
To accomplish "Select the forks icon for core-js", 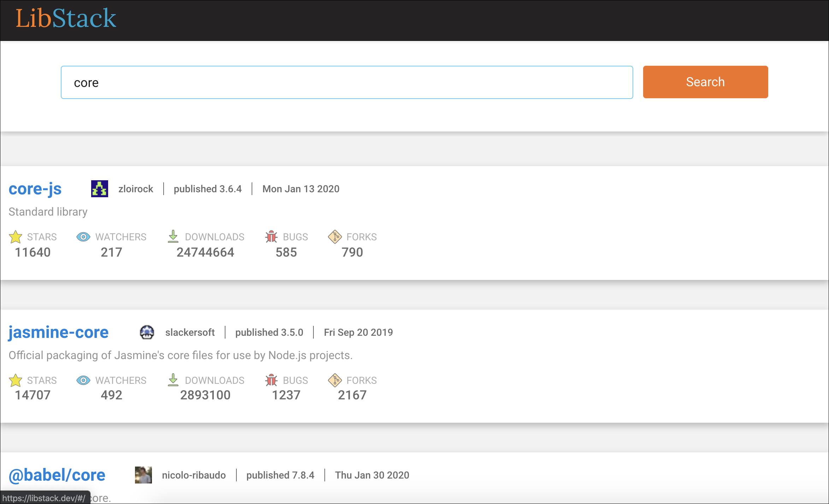I will pos(335,237).
